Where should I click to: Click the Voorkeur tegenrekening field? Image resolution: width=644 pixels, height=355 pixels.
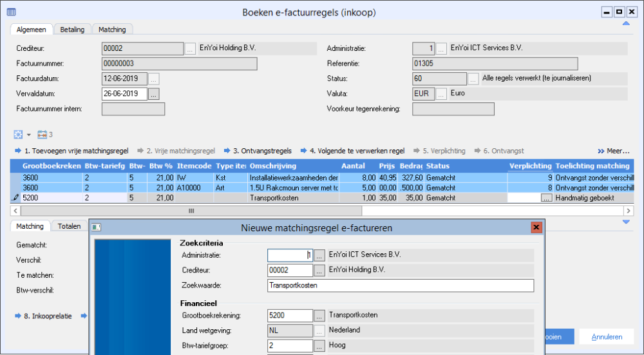click(x=453, y=109)
